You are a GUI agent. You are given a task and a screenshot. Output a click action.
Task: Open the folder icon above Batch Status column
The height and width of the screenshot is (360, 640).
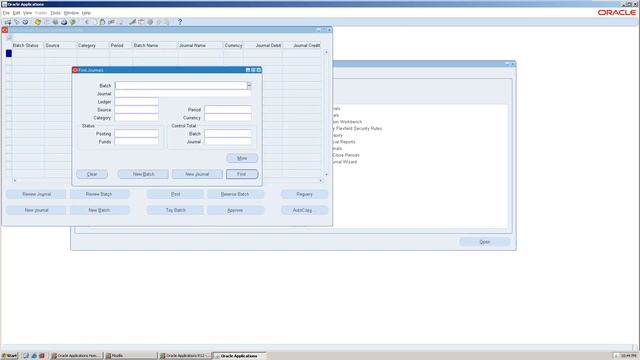click(9, 37)
